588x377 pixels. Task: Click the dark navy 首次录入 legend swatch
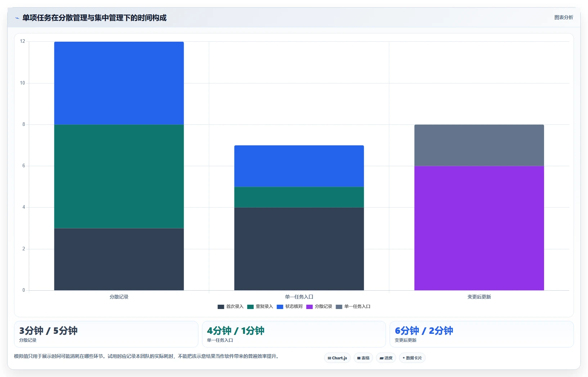[x=221, y=307]
